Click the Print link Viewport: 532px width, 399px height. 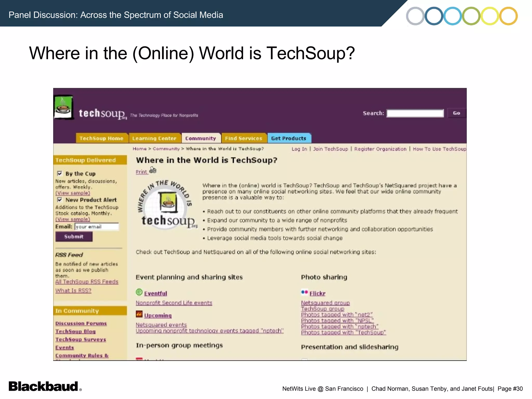coord(142,172)
